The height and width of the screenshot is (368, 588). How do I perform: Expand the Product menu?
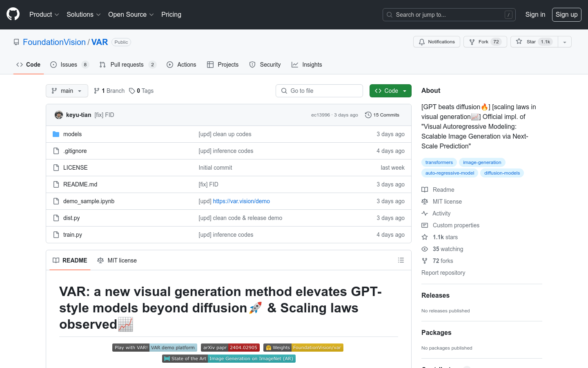coord(44,14)
